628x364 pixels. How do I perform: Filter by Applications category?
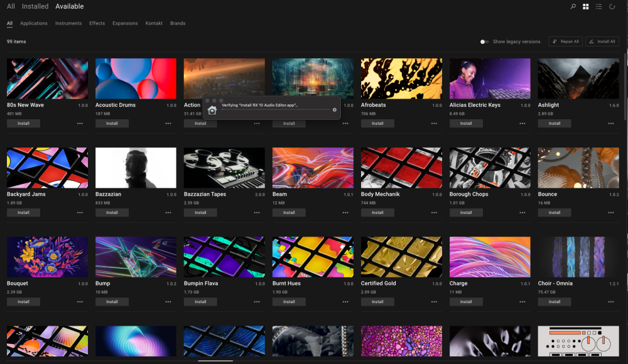coord(34,23)
